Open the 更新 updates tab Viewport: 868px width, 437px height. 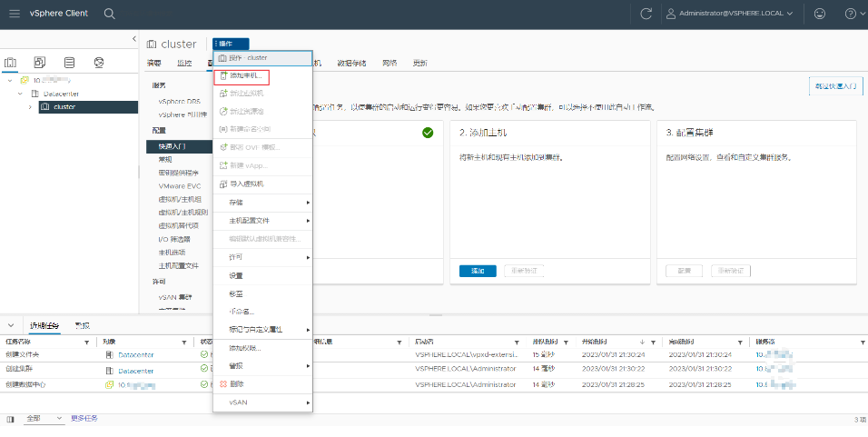click(x=420, y=63)
